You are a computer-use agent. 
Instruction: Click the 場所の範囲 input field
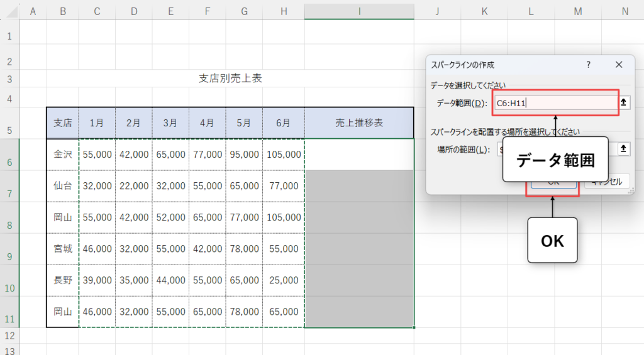pos(500,149)
